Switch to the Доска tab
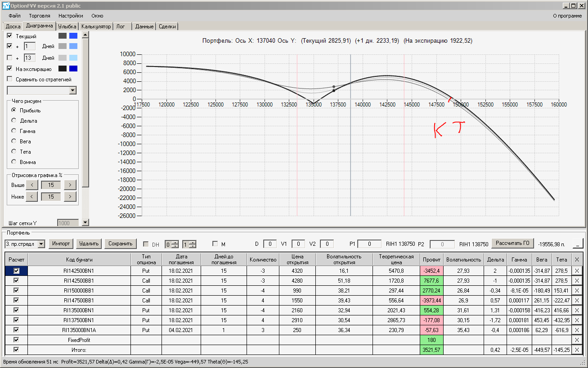 13,27
